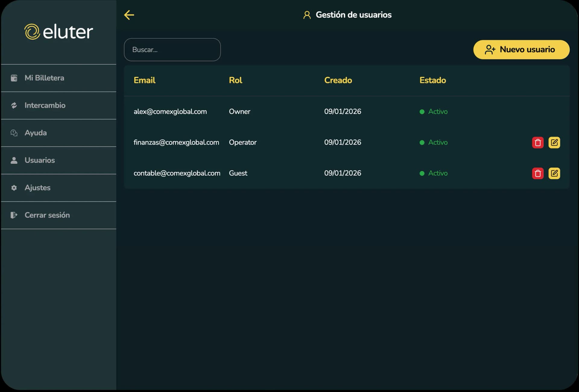Select the alex@comexglobal.com row email
Viewport: 579px width, 392px height.
(170, 111)
